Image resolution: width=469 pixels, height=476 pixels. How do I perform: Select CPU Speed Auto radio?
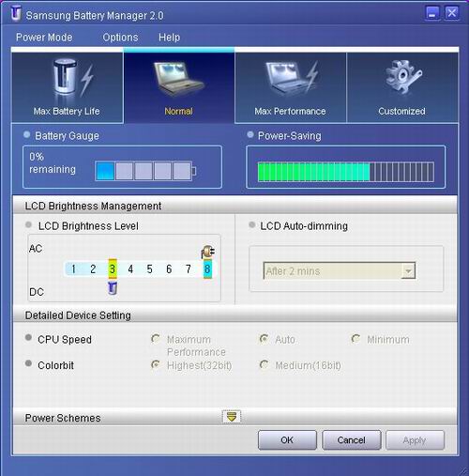point(265,339)
